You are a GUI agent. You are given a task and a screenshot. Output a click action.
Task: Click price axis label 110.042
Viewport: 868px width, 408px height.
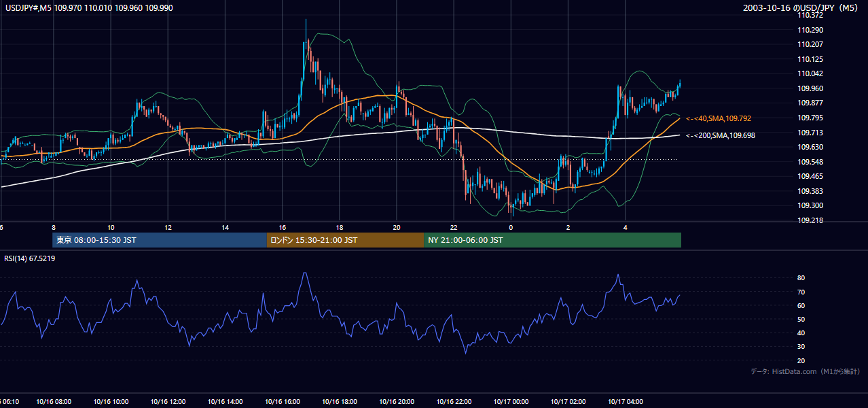point(812,73)
